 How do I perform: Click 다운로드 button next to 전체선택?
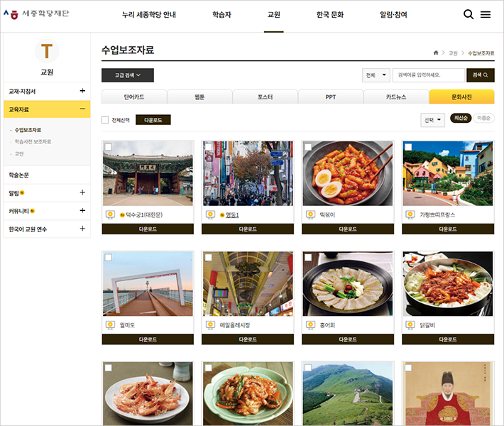[153, 120]
